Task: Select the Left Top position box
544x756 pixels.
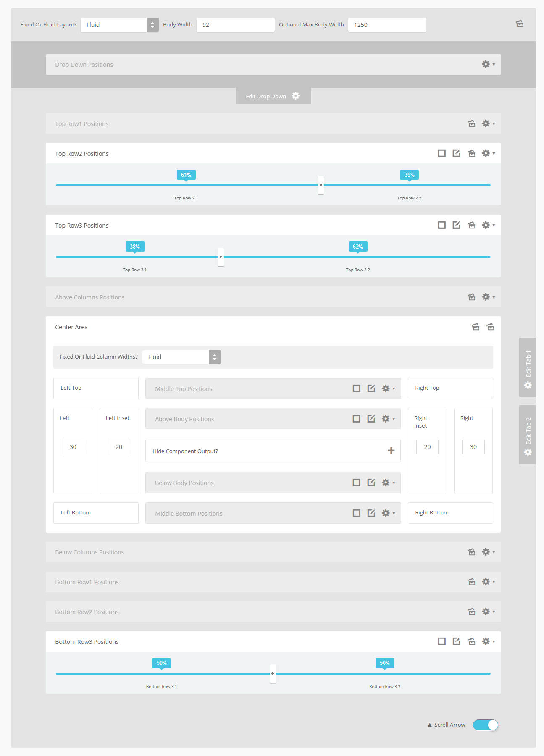Action: point(96,388)
